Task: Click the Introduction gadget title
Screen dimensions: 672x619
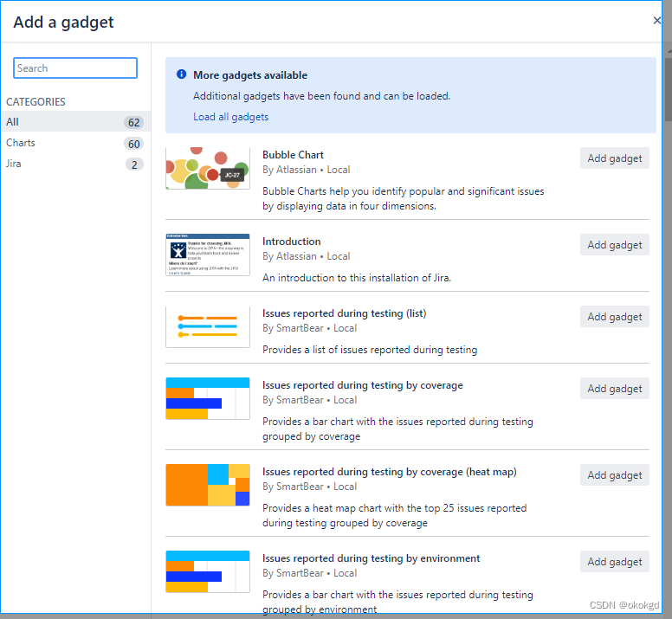Action: 292,242
